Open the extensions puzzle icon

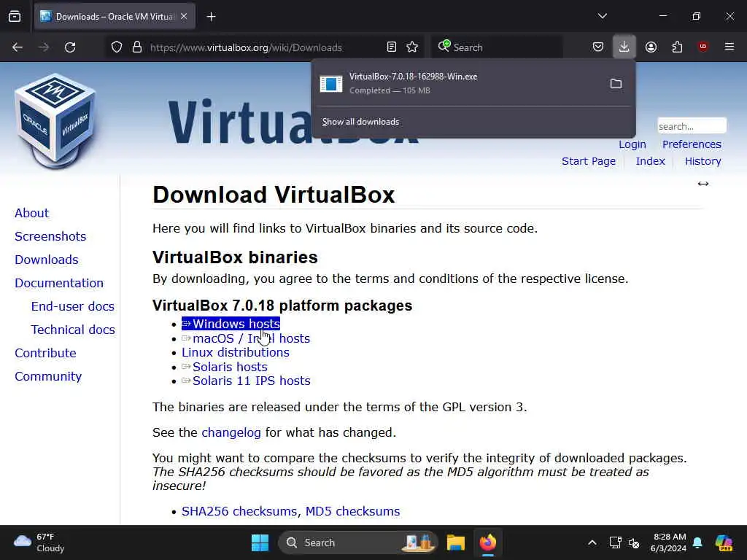[x=677, y=47]
